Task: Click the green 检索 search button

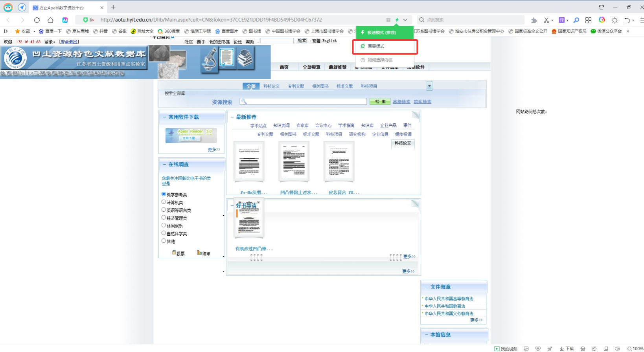Action: [380, 101]
